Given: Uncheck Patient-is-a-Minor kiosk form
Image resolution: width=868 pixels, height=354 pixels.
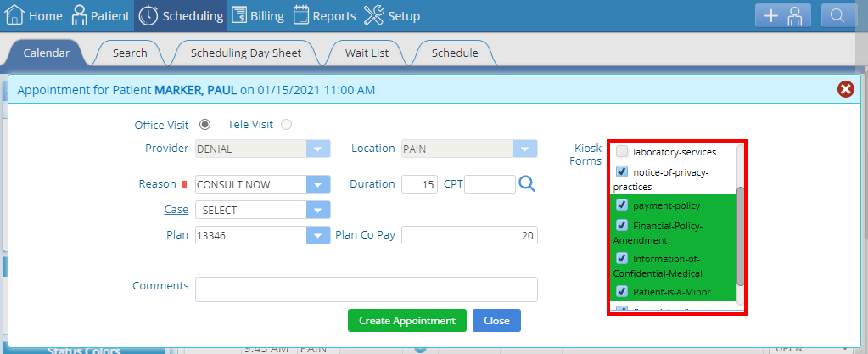Looking at the screenshot, I should coord(622,291).
